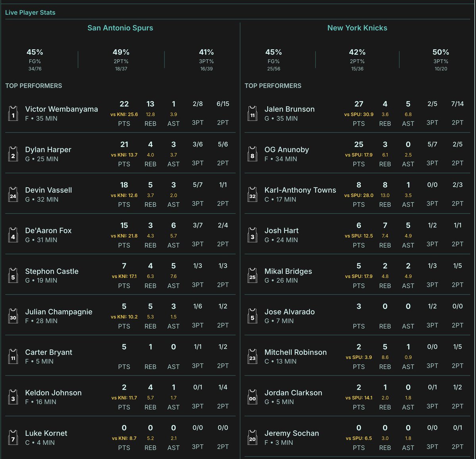Click Brunson's 27 points value
This screenshot has width=476, height=459.
[359, 104]
